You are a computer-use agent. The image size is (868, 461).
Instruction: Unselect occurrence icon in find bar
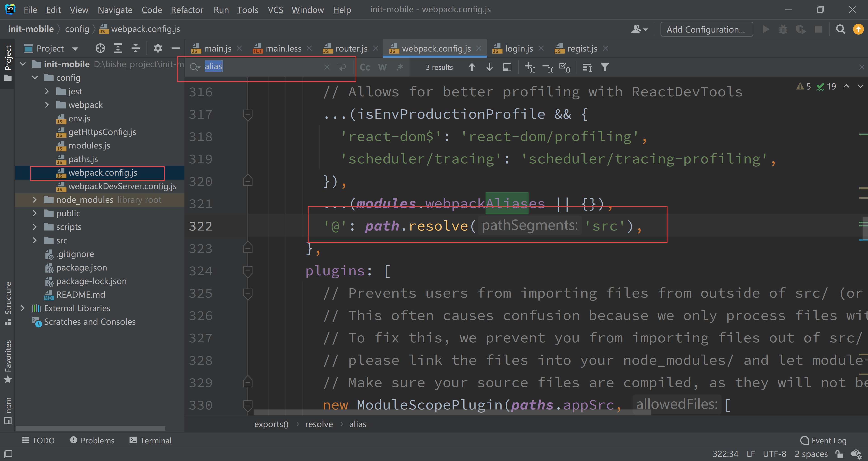pyautogui.click(x=547, y=68)
